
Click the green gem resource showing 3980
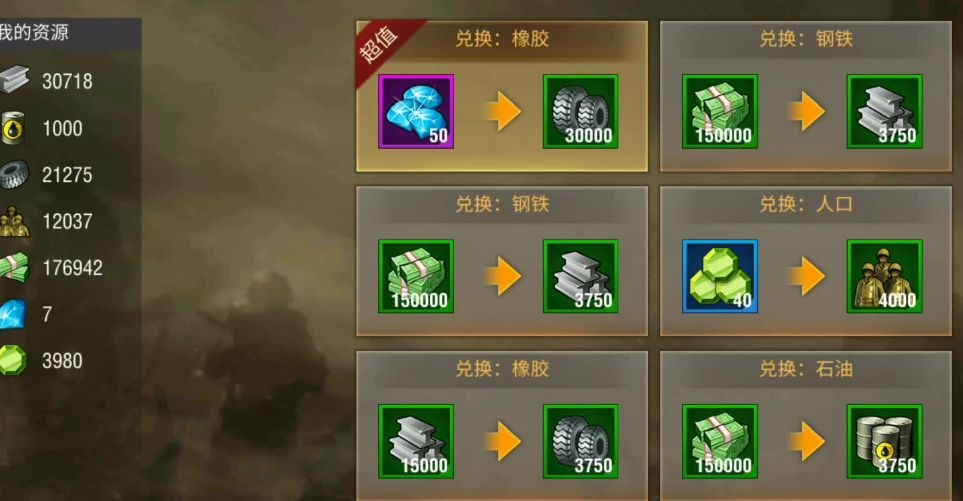click(12, 360)
